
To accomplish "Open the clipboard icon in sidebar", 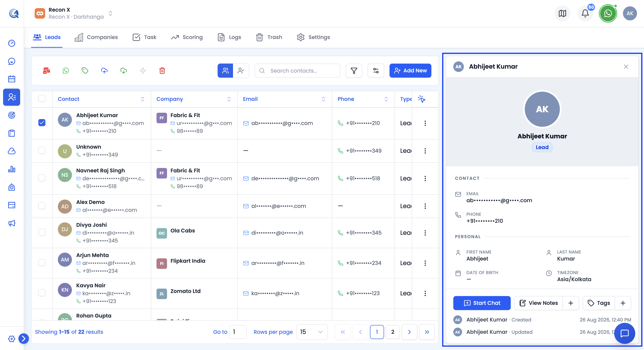I will click(x=11, y=133).
